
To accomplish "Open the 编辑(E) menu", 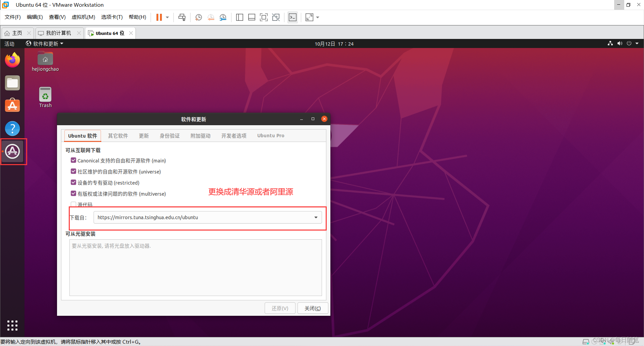I will pyautogui.click(x=35, y=17).
